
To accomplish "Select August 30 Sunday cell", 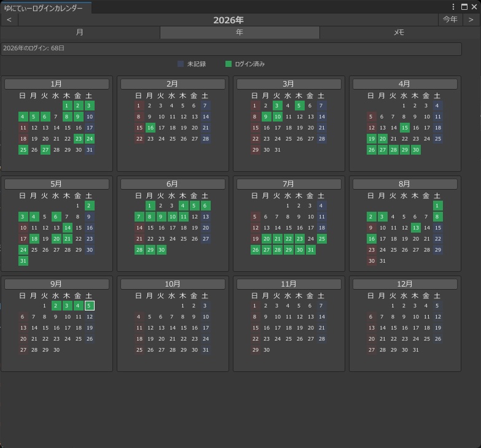I will (372, 261).
